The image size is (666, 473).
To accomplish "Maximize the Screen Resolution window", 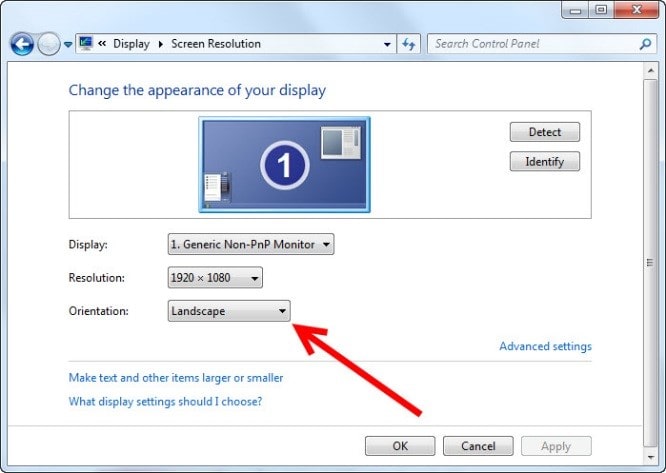I will point(601,10).
